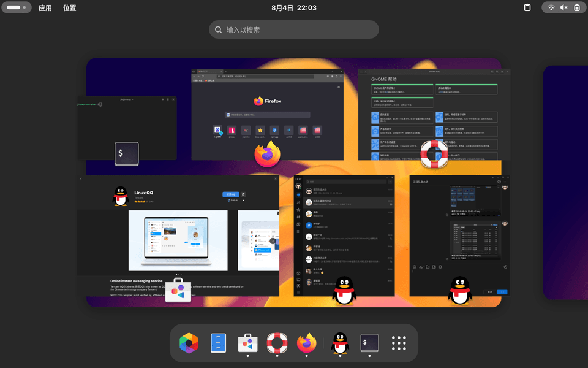The height and width of the screenshot is (368, 588).
Task: Select the Linux QQ software page window
Action: tap(178, 236)
